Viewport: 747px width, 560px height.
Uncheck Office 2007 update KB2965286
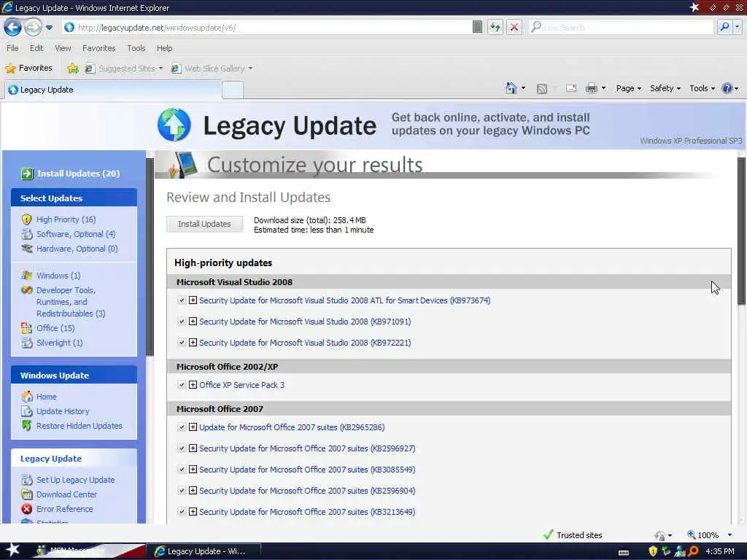182,427
